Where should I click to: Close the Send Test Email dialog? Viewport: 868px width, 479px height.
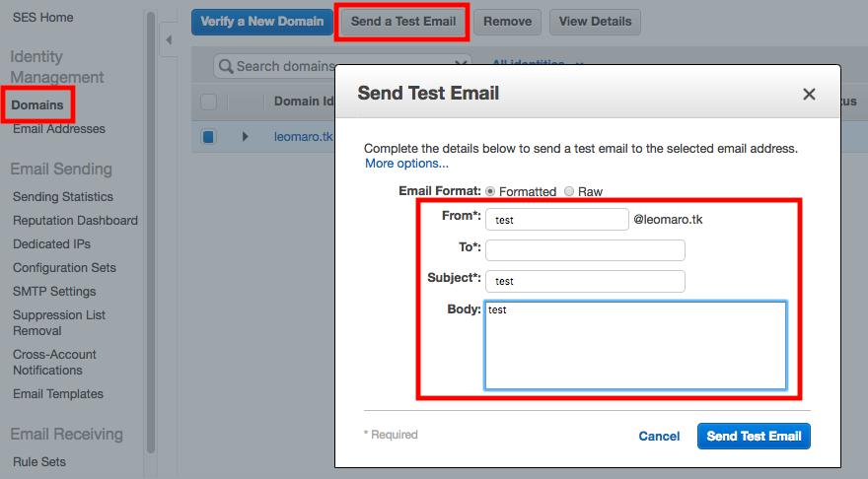point(809,95)
